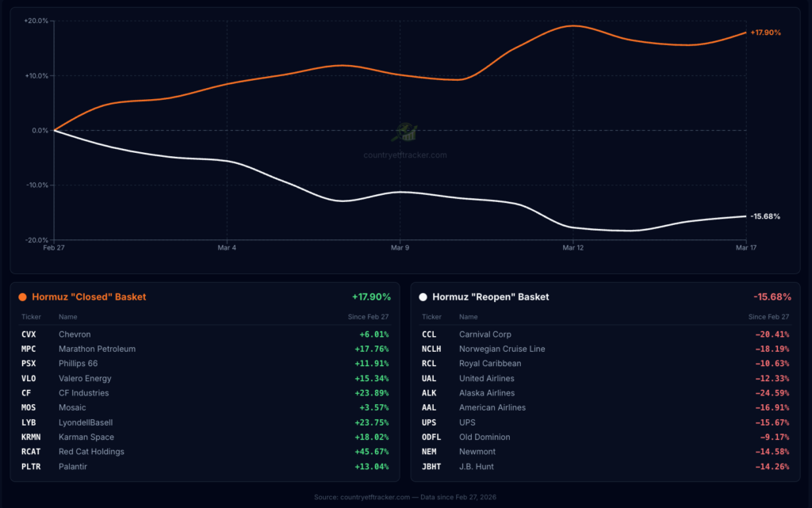Image resolution: width=812 pixels, height=508 pixels.
Task: Select the JBHT ticker row
Action: pos(431,467)
